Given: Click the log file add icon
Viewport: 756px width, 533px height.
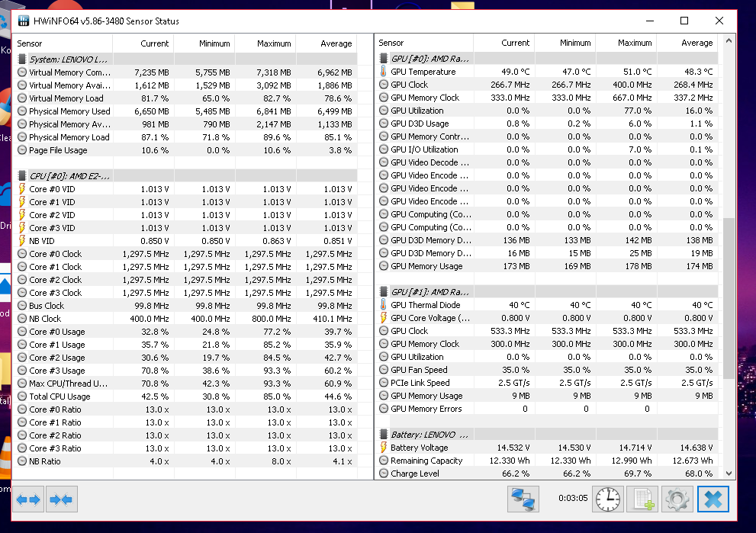Looking at the screenshot, I should (x=642, y=499).
